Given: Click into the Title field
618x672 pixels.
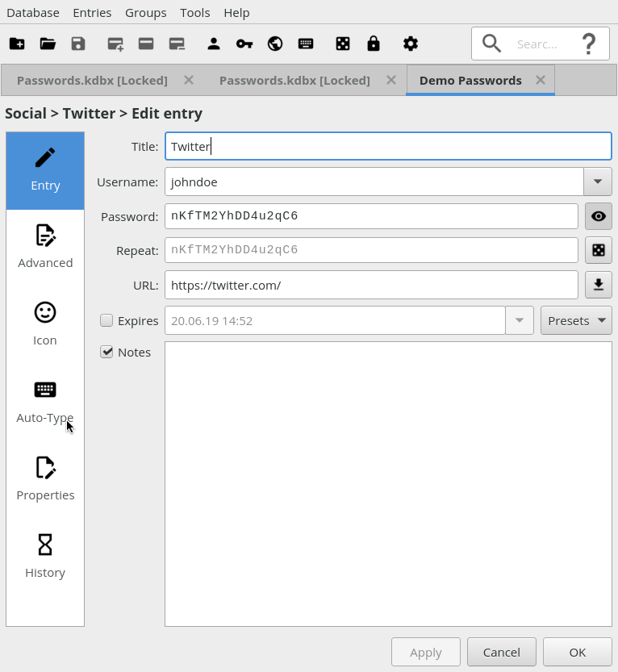Looking at the screenshot, I should click(388, 146).
